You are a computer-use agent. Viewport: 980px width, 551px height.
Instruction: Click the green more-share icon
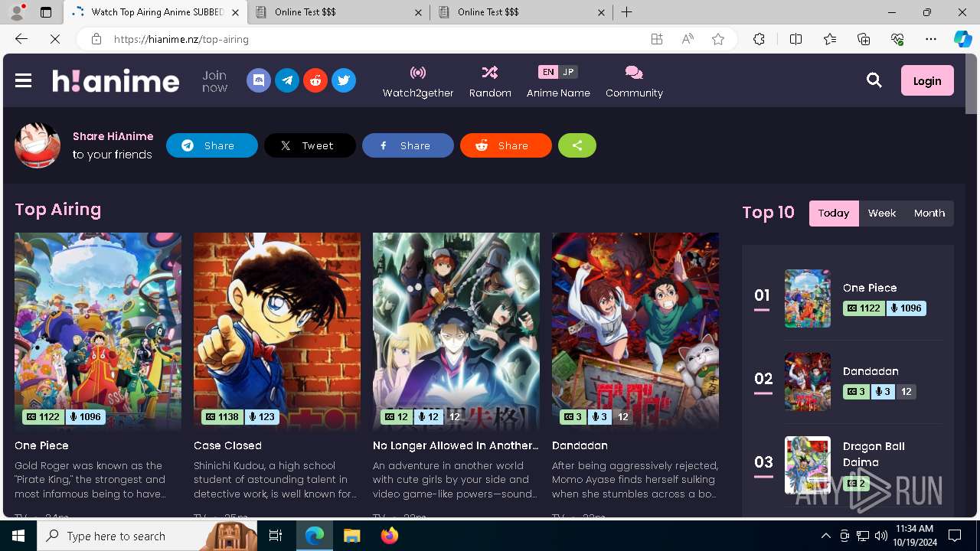577,145
